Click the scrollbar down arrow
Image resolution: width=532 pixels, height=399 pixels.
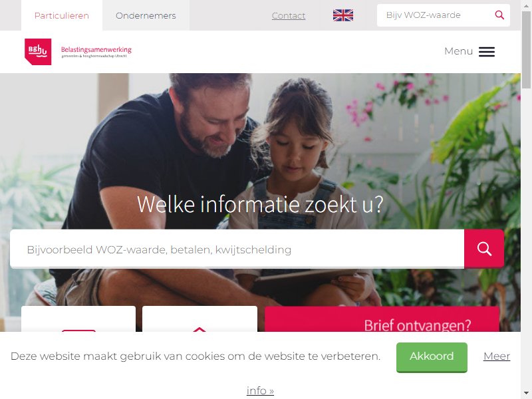click(526, 394)
